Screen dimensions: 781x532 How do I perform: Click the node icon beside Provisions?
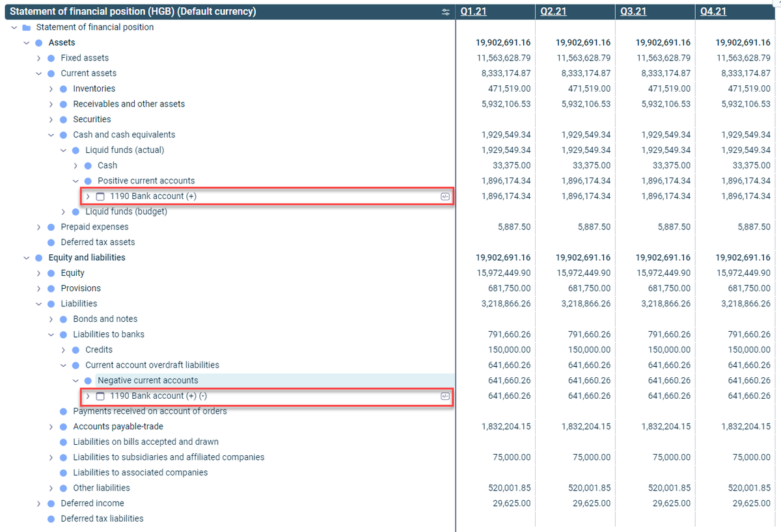click(50, 287)
